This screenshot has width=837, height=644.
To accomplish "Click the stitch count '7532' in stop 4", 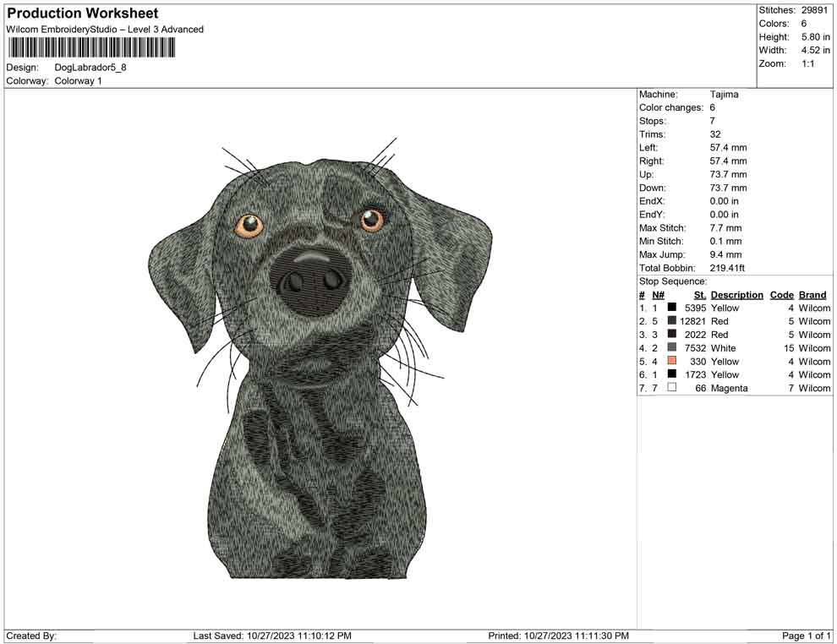I will coord(695,348).
